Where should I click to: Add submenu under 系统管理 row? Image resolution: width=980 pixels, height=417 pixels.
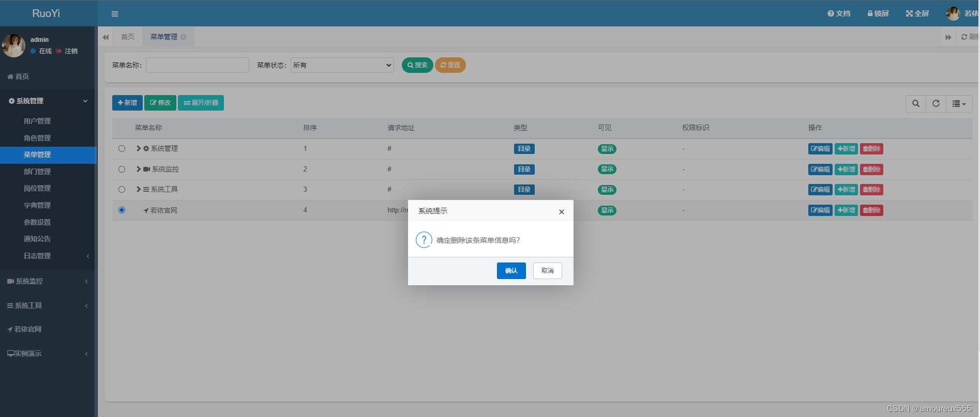click(x=847, y=149)
